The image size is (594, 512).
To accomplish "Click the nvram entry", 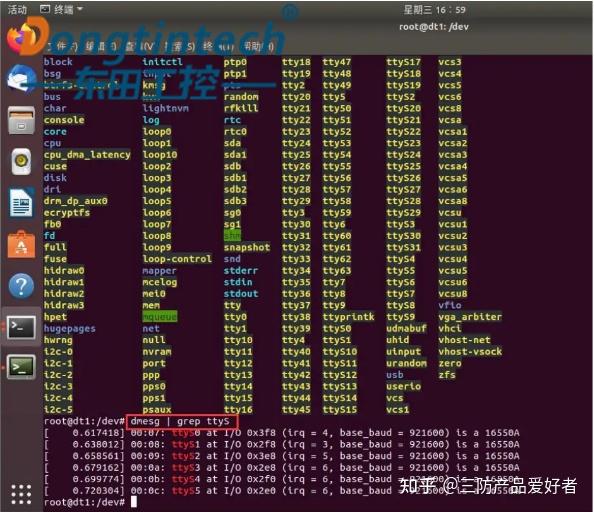I will point(156,351).
